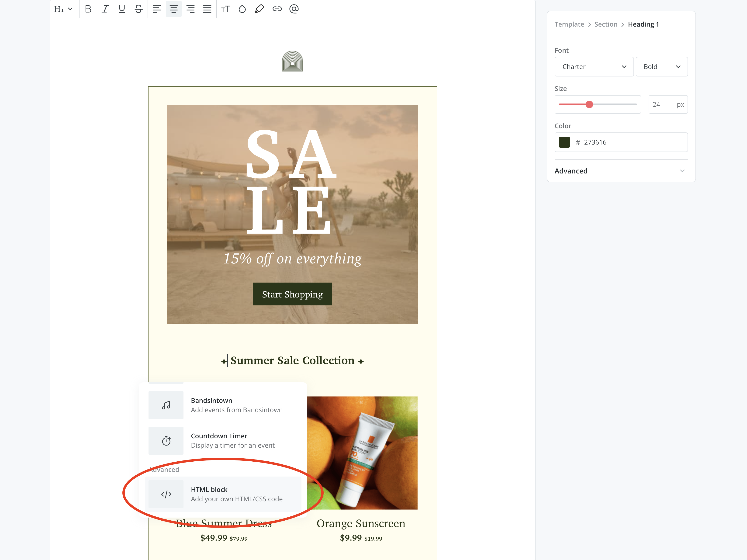Click the mention @ icon

coord(294,9)
